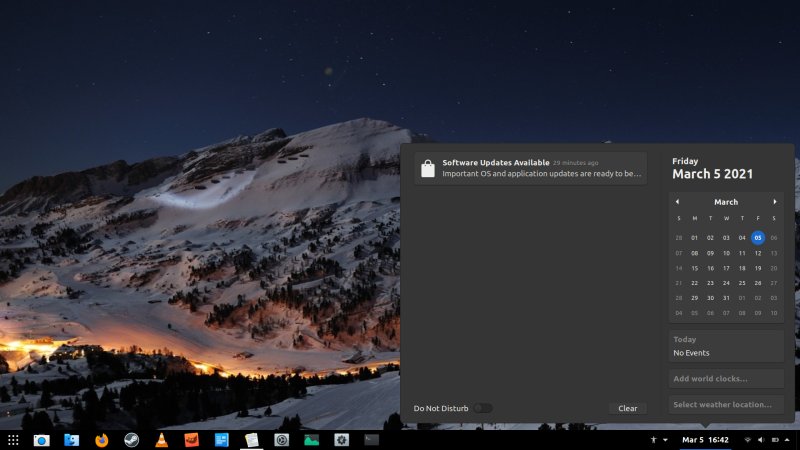Advance calendar to next month

(x=775, y=202)
